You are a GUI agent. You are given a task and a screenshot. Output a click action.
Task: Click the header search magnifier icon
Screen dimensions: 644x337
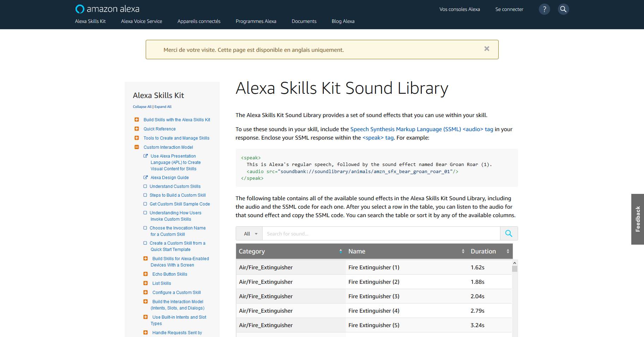click(x=563, y=9)
